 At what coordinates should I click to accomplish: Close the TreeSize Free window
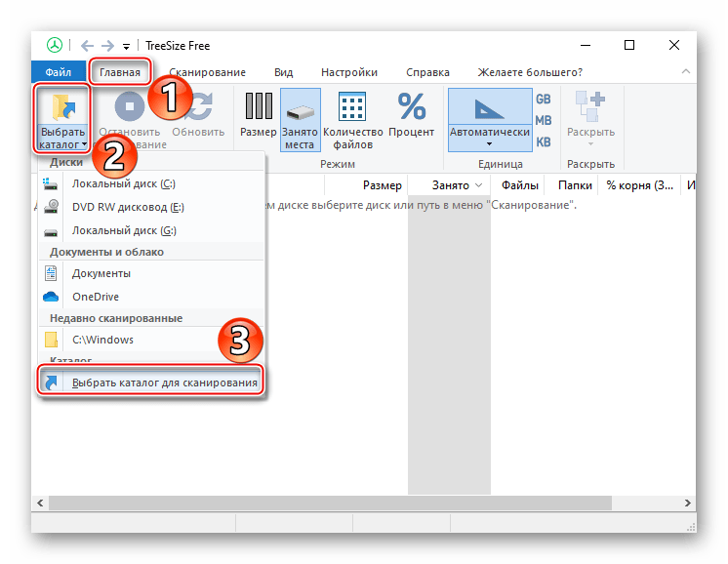(x=674, y=45)
